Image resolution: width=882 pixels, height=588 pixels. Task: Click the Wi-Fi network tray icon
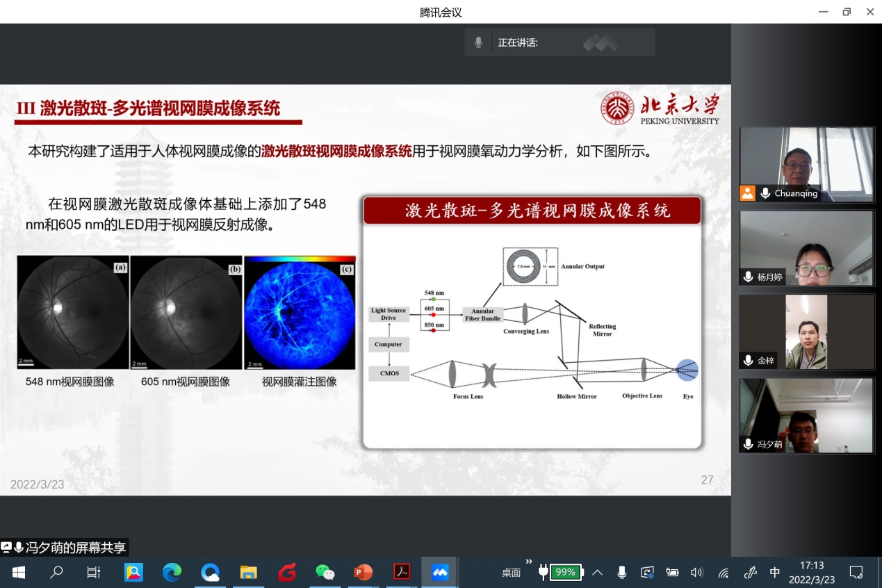pyautogui.click(x=723, y=573)
